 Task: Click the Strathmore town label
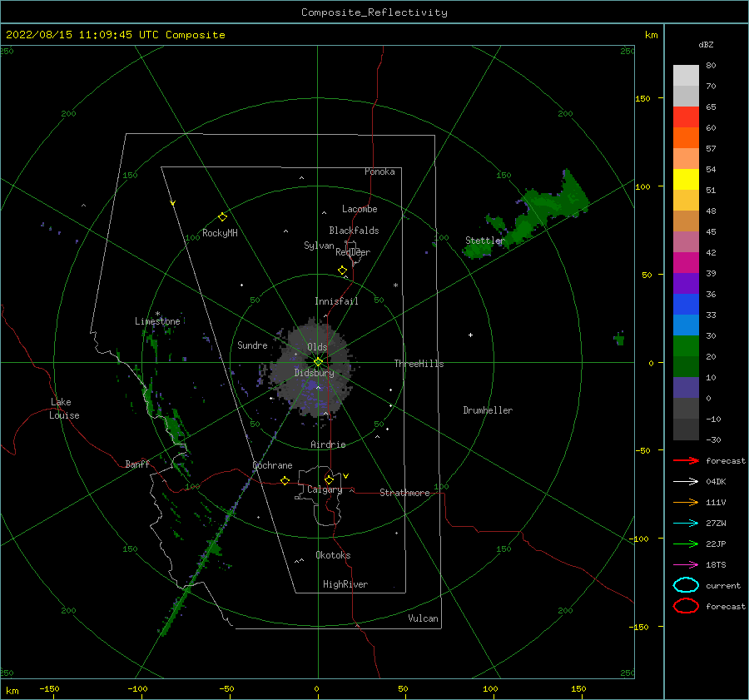(x=404, y=493)
